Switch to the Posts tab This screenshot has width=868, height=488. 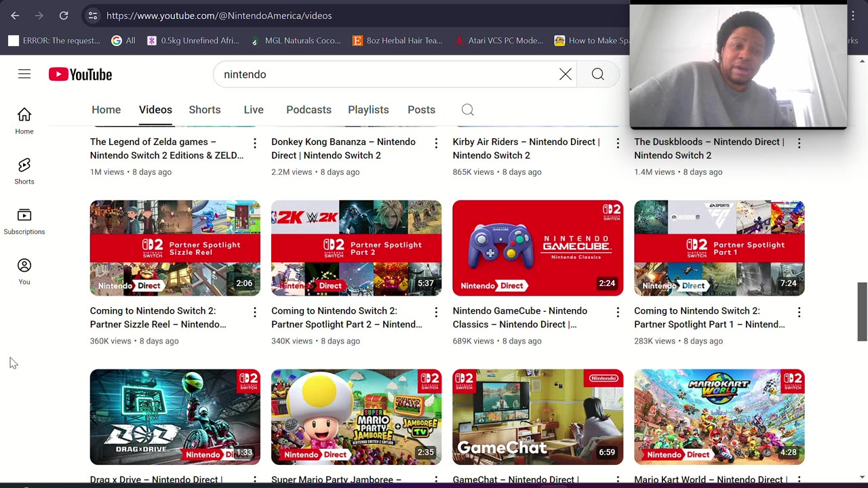(421, 110)
